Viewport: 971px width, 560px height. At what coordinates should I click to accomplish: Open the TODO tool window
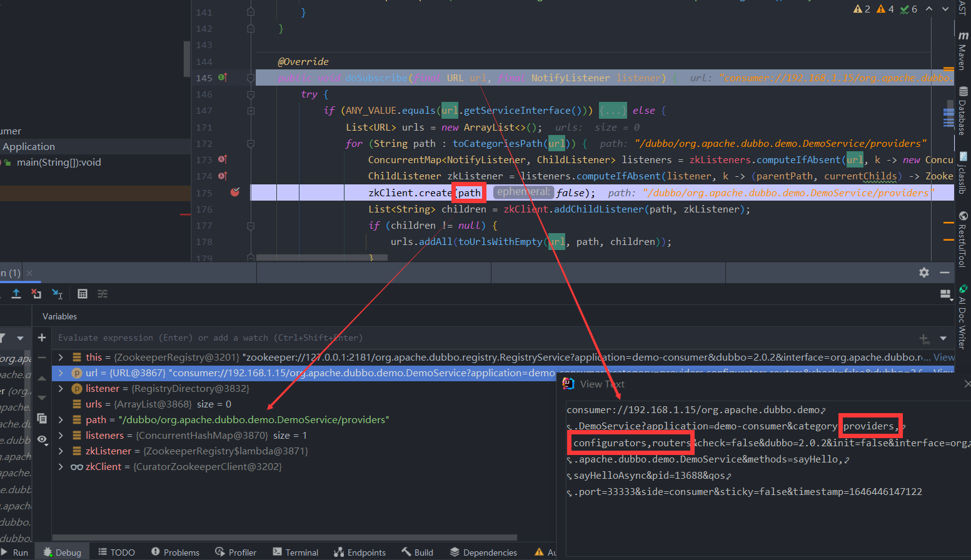(x=116, y=552)
